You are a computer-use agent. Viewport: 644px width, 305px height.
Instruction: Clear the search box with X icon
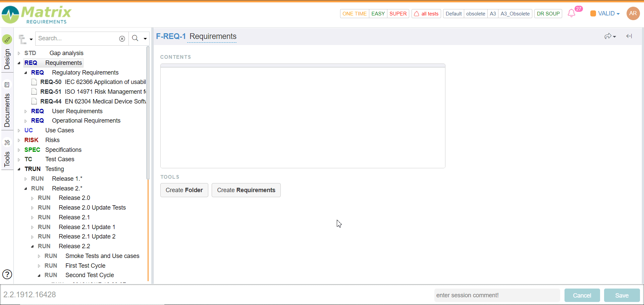(122, 39)
